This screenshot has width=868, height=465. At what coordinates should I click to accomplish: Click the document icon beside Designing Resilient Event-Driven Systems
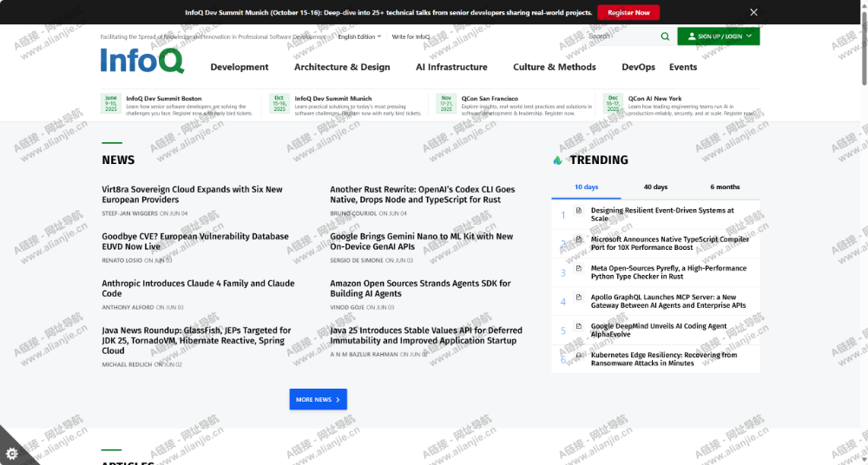(x=578, y=210)
